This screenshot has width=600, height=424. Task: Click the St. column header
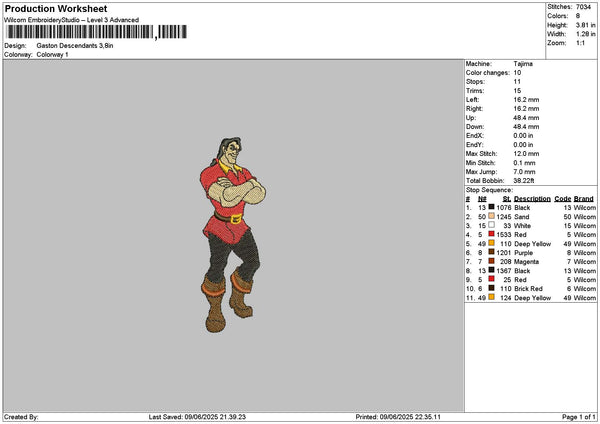click(507, 199)
